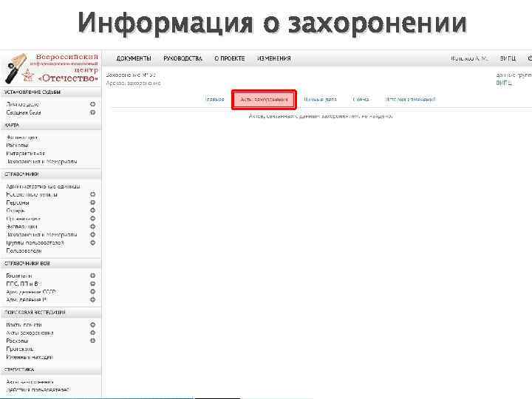532x399 pixels.
Task: Switch to the История изменений tab
Action: pos(410,100)
